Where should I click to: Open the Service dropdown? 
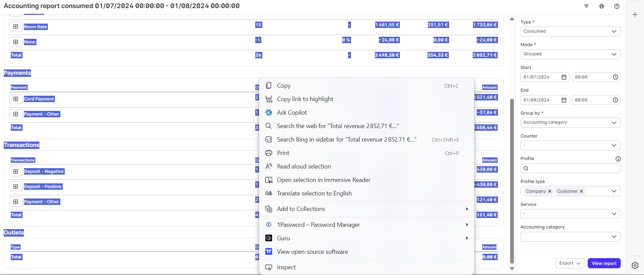click(570, 214)
